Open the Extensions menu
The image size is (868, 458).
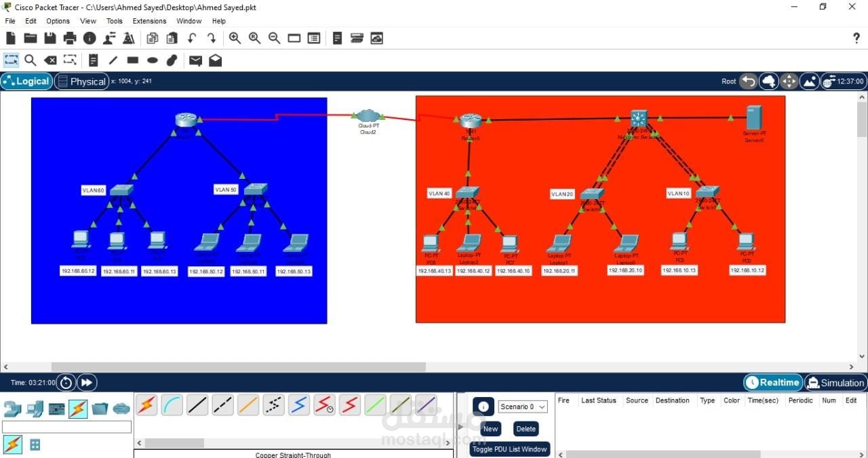click(x=150, y=21)
